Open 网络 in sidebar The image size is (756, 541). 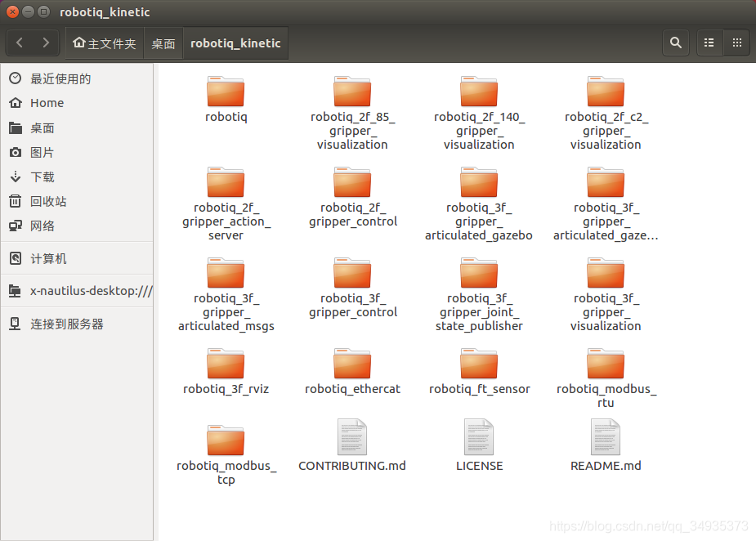(77, 226)
